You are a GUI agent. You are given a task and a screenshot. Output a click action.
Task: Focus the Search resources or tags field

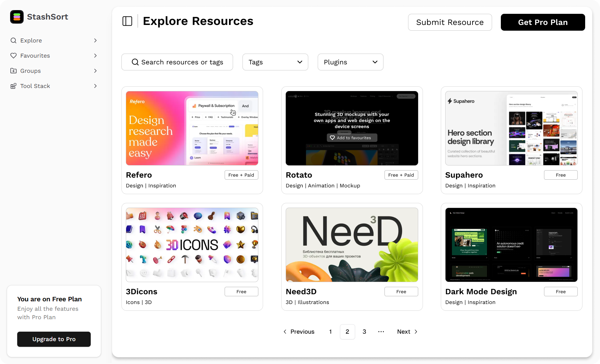177,62
